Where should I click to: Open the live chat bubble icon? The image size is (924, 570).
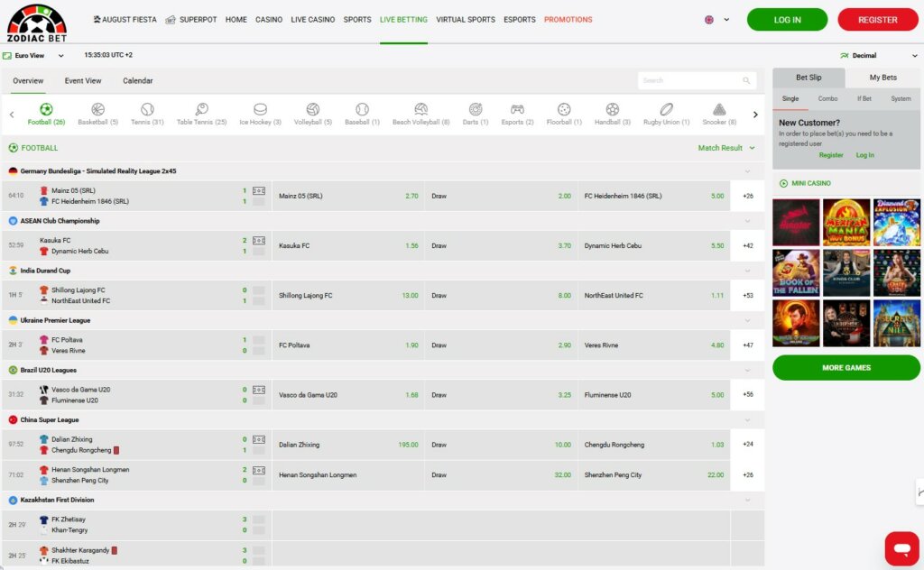(901, 548)
